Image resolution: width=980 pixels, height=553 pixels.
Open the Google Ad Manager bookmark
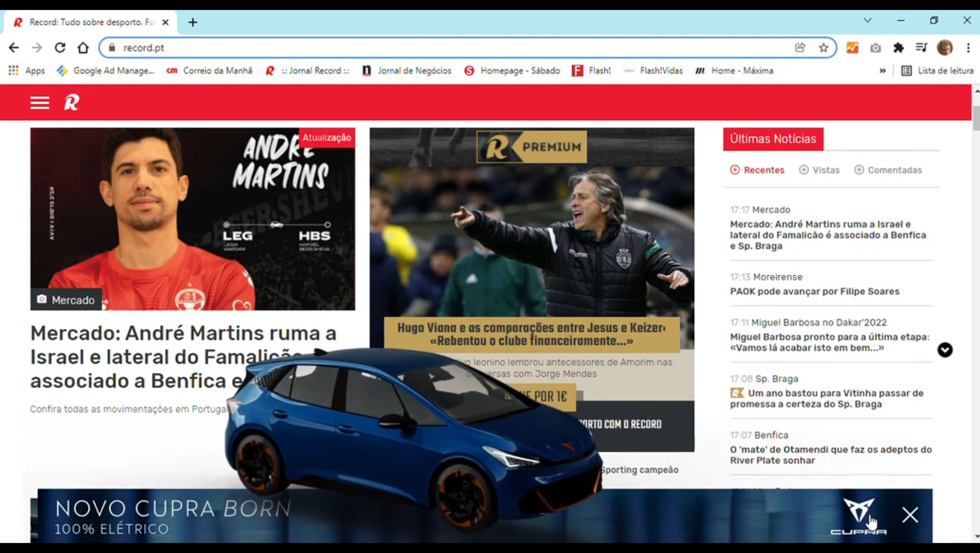point(106,71)
